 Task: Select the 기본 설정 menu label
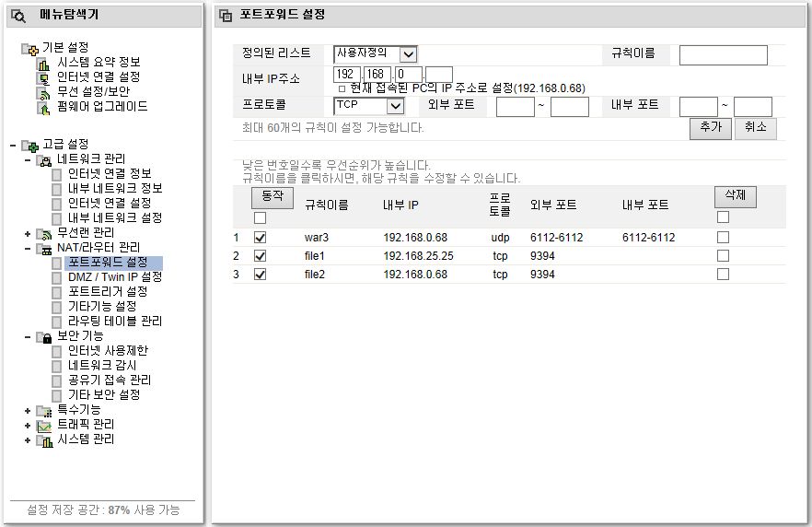(x=65, y=48)
